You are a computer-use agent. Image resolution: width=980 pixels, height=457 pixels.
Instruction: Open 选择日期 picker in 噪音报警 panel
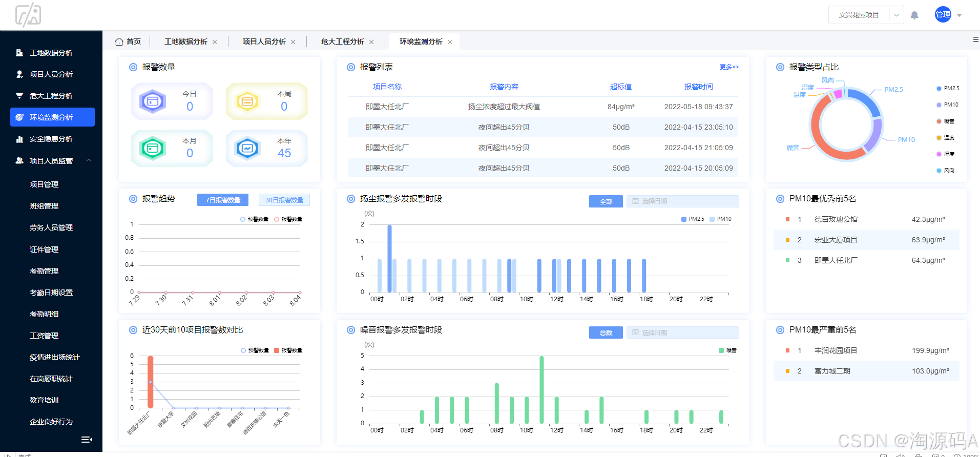(683, 333)
